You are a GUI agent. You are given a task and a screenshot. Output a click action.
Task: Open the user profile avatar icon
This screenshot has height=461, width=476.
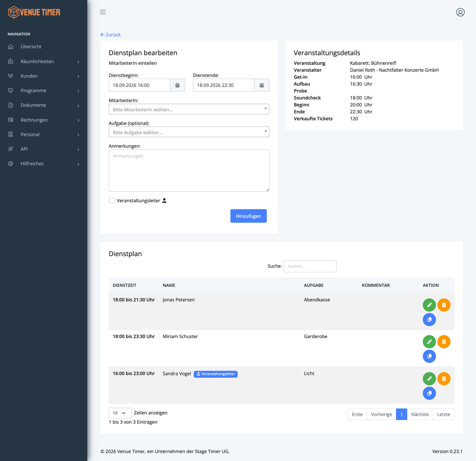click(460, 12)
